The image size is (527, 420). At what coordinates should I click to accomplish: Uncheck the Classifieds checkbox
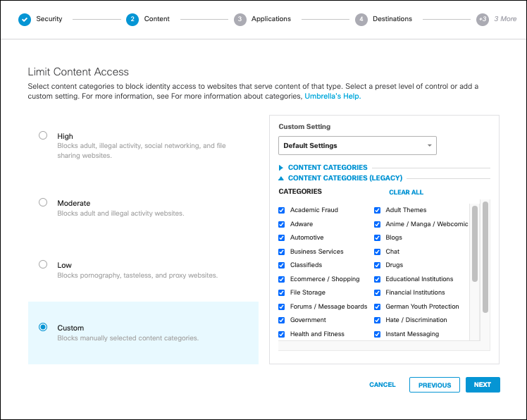coord(282,265)
